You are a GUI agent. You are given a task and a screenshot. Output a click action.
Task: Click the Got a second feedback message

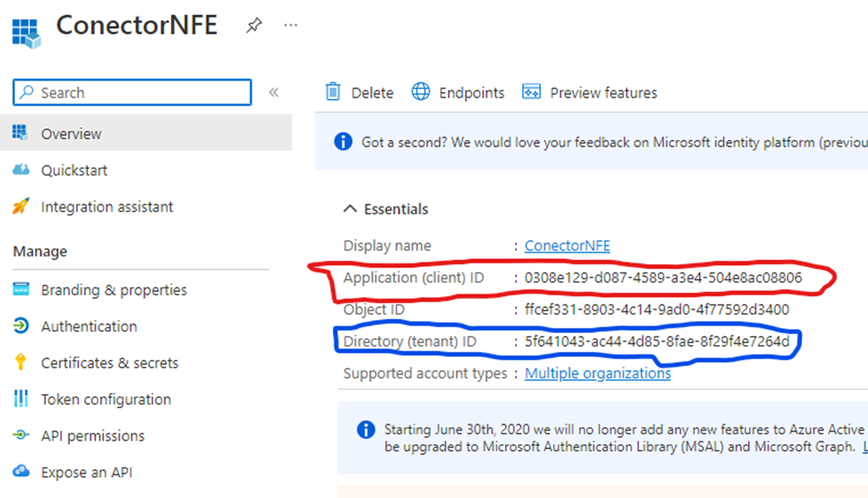click(615, 142)
